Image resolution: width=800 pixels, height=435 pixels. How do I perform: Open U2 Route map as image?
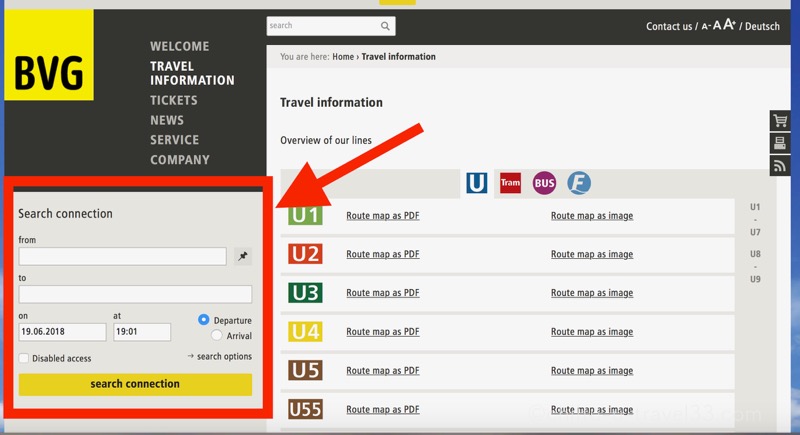592,254
